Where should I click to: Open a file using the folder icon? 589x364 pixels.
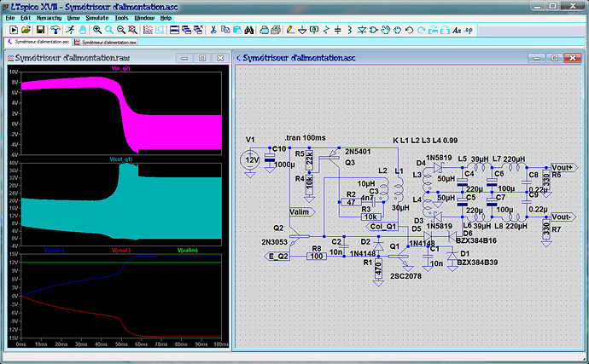pos(26,30)
